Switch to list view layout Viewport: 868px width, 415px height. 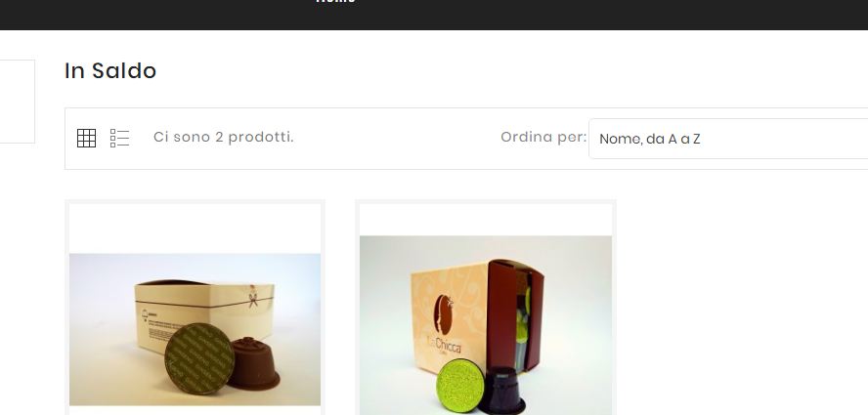point(119,139)
